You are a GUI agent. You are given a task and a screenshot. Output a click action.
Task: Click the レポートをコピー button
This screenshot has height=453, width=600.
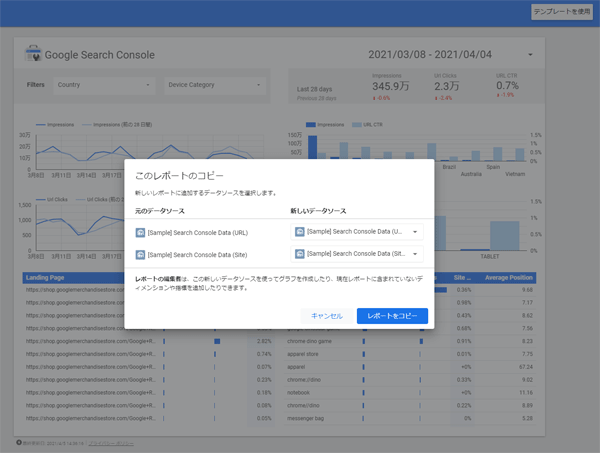point(392,316)
